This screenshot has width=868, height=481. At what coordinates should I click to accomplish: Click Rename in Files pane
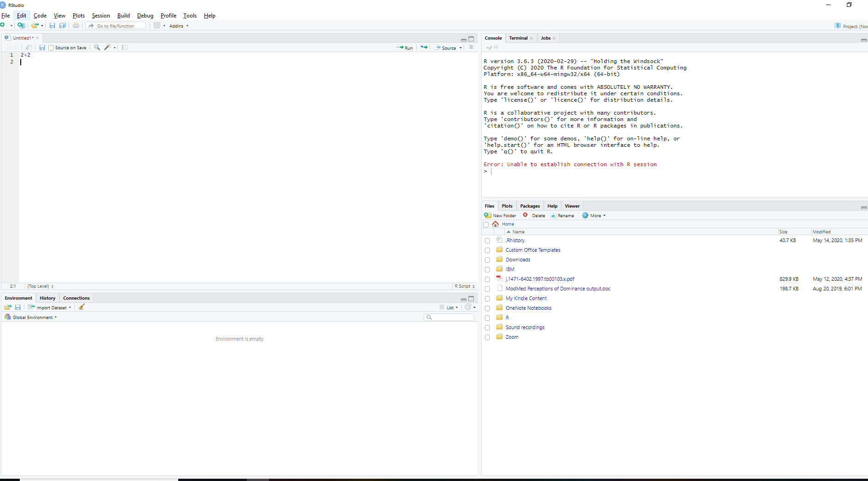562,215
